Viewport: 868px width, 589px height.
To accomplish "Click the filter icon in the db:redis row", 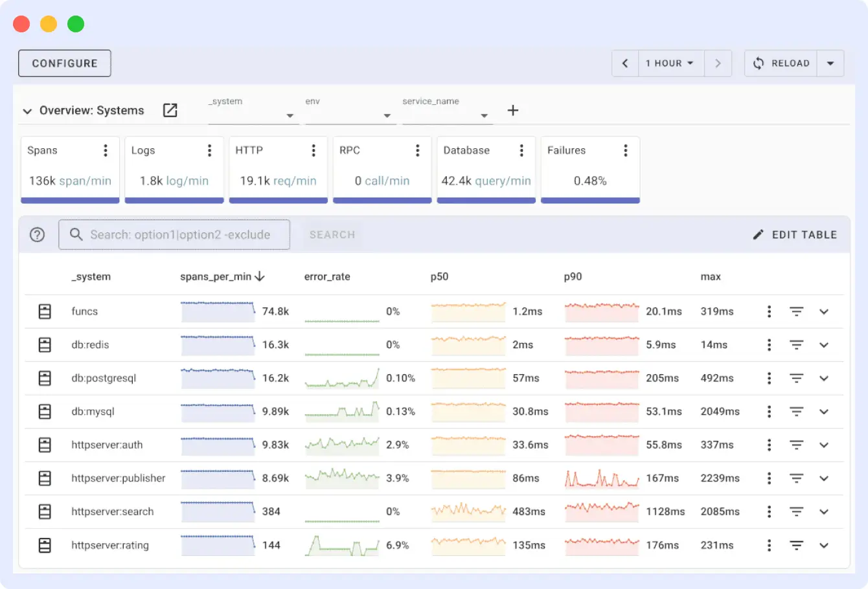I will coord(797,345).
